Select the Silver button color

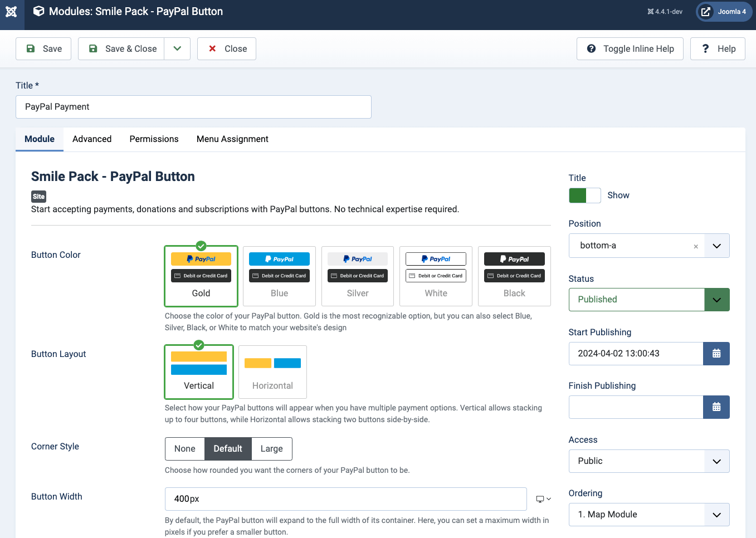[x=358, y=276]
